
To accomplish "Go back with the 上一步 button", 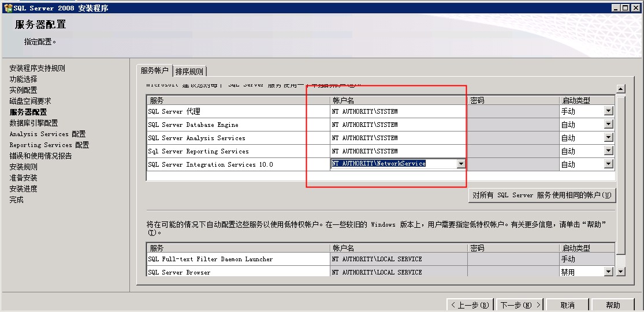I will [x=470, y=305].
